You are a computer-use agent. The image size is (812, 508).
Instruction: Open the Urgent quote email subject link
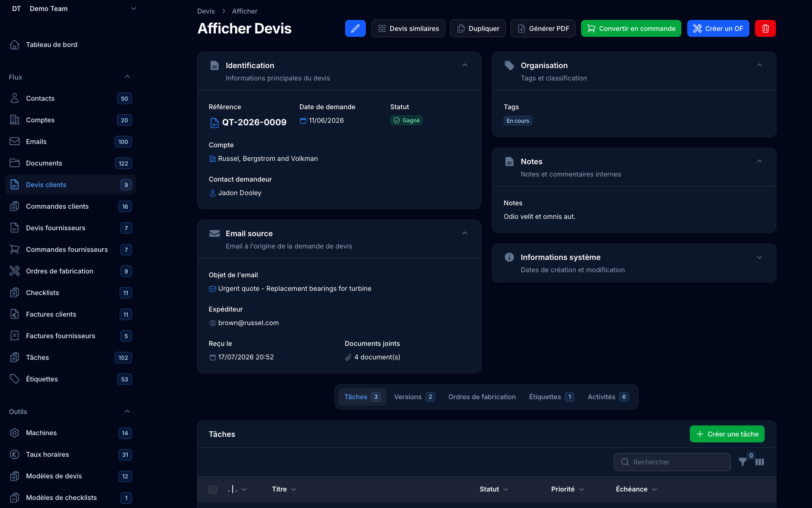click(x=295, y=288)
